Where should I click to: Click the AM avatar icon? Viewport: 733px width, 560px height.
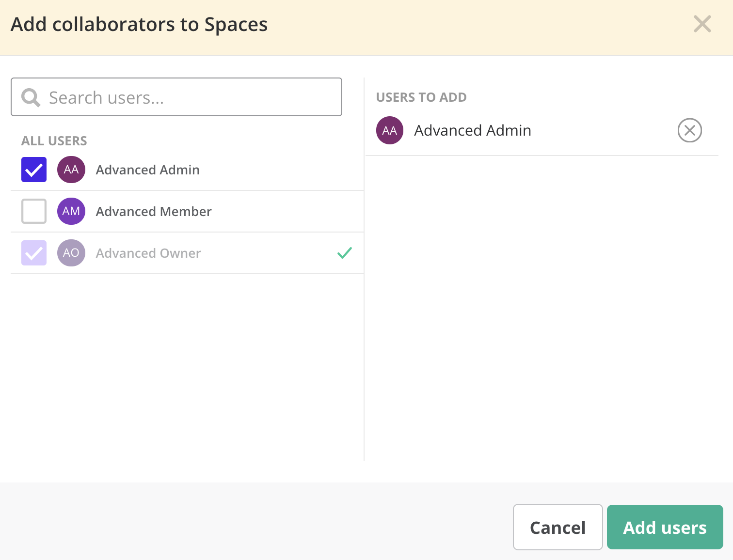pyautogui.click(x=71, y=211)
